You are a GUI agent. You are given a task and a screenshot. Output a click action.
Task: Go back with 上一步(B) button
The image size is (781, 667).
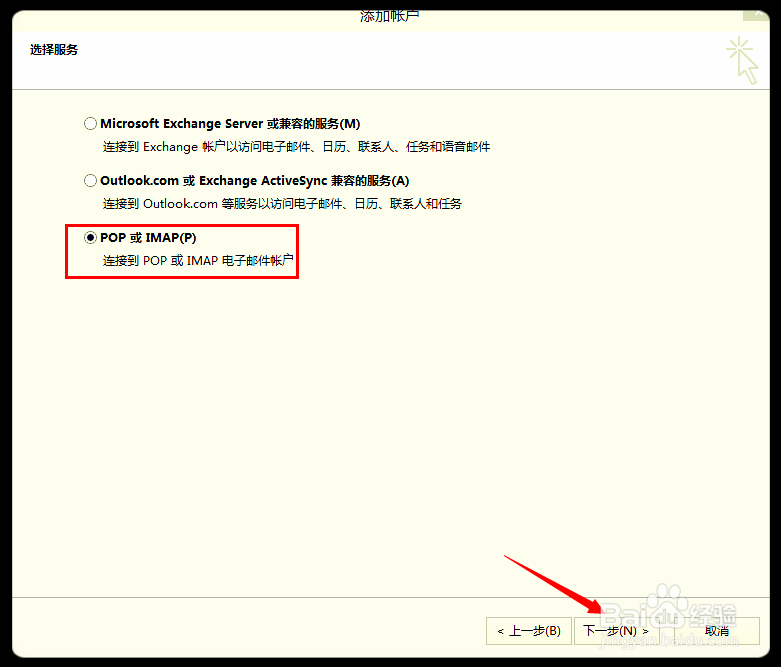click(x=529, y=631)
